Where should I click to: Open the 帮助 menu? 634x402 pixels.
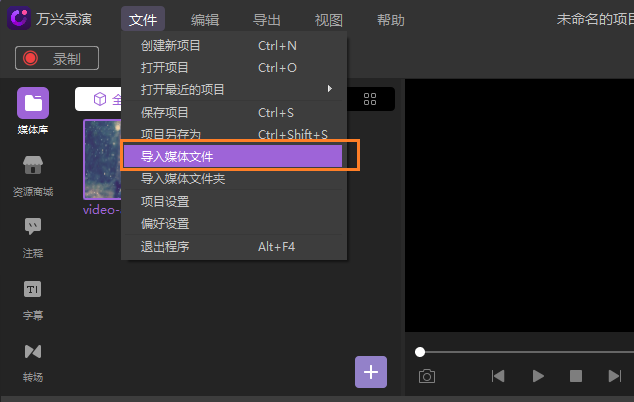pyautogui.click(x=391, y=19)
